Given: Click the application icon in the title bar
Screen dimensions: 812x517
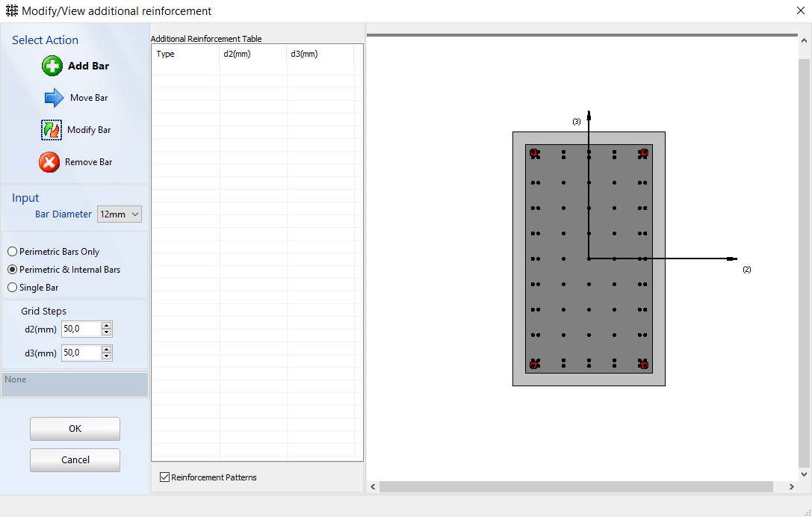Looking at the screenshot, I should coord(11,11).
